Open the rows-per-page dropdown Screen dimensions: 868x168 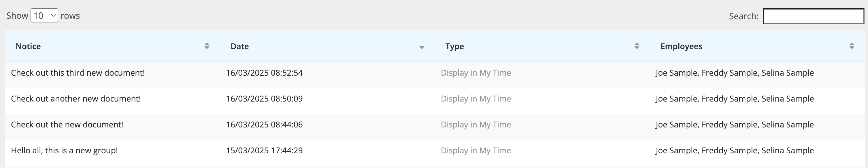(44, 16)
